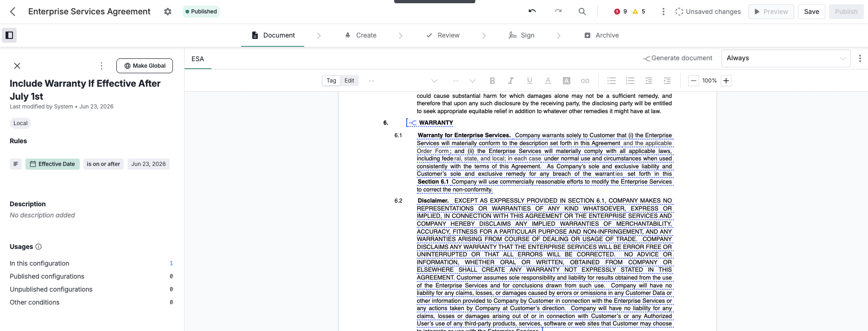This screenshot has width=868, height=331.
Task: Switch editor to Tag mode
Action: [331, 81]
